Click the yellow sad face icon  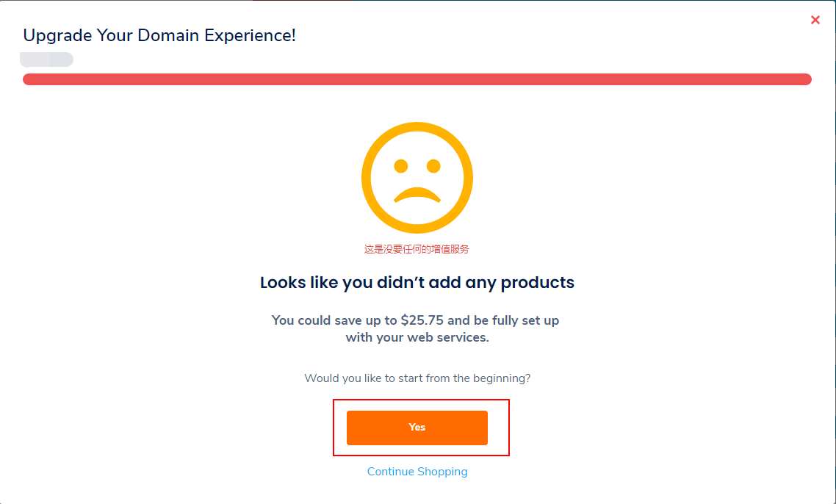[x=417, y=178]
